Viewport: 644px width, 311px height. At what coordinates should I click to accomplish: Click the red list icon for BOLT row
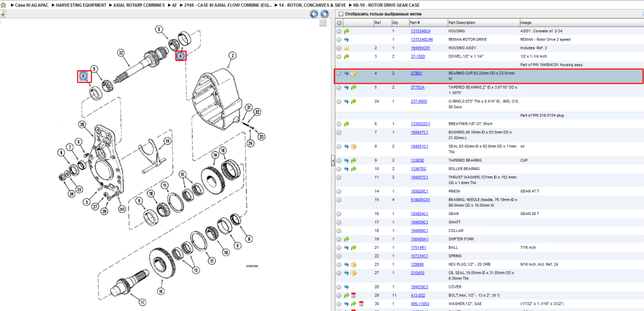(353, 296)
